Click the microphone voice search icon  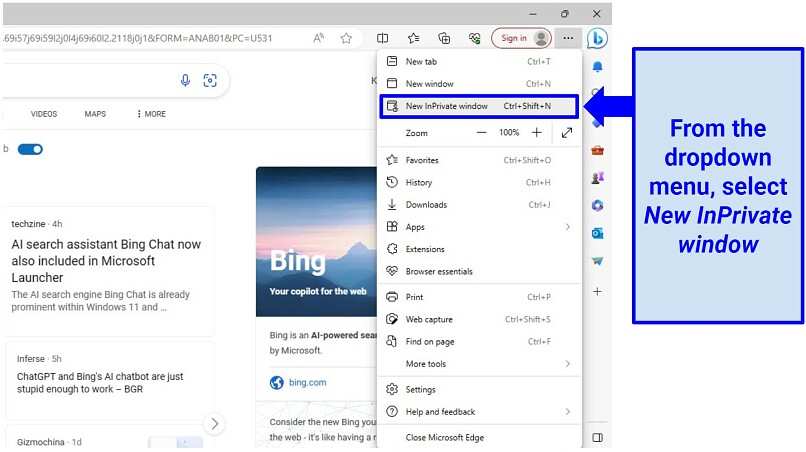tap(185, 81)
